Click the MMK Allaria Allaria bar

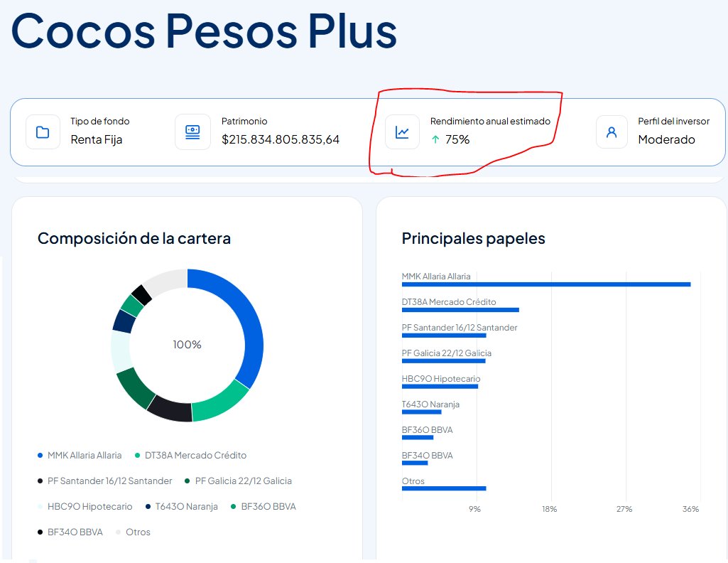coord(546,284)
